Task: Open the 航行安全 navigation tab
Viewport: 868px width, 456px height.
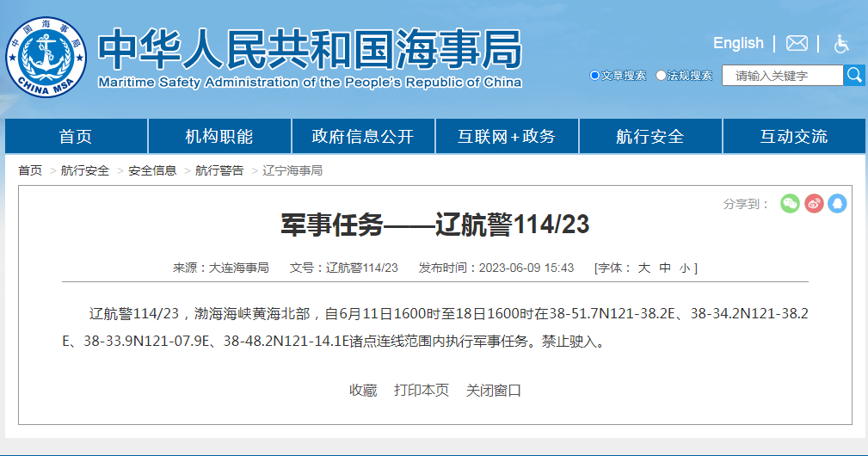Action: pos(650,136)
